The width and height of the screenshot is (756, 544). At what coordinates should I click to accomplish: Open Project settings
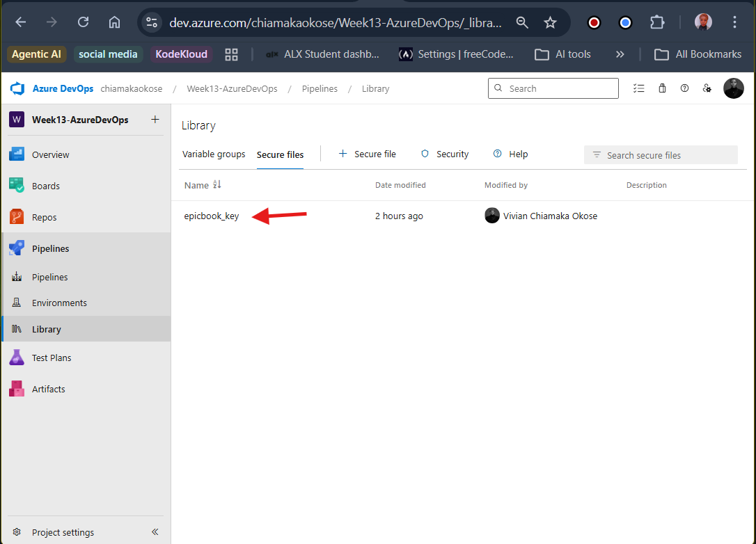[x=63, y=532]
